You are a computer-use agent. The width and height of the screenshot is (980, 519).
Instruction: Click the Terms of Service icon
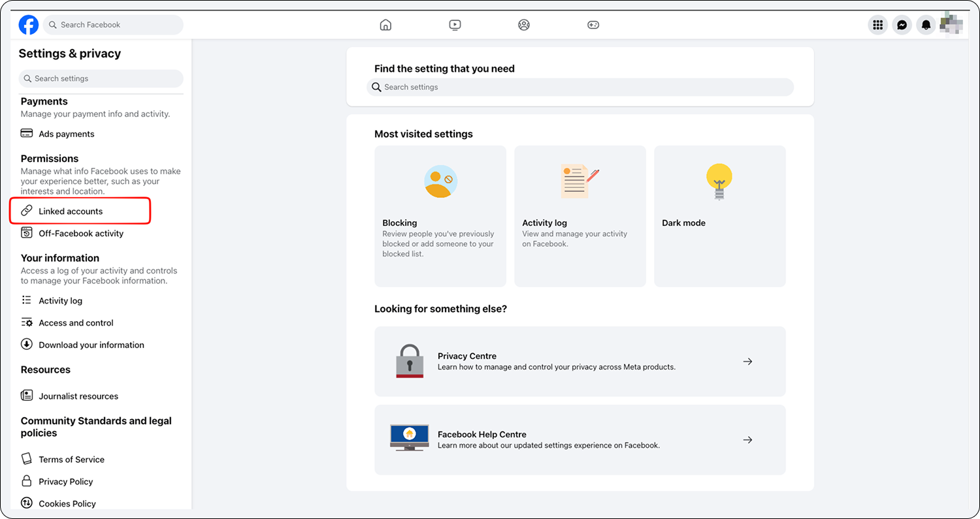27,459
